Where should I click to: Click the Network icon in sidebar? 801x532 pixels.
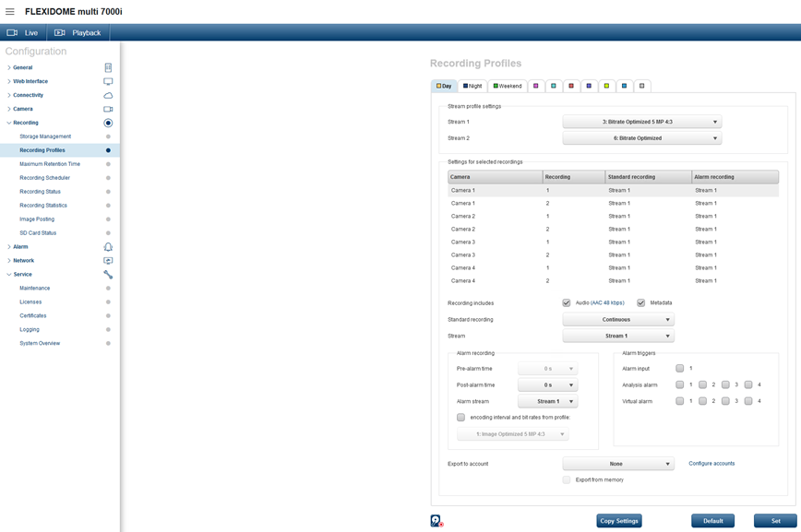108,261
